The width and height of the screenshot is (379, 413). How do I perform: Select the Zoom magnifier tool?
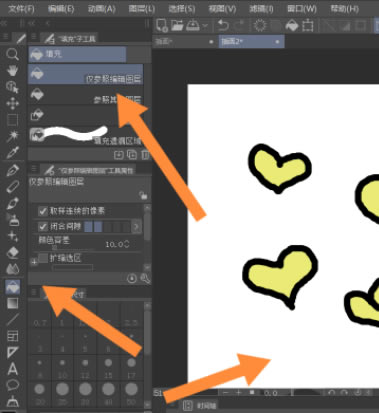tap(12, 54)
